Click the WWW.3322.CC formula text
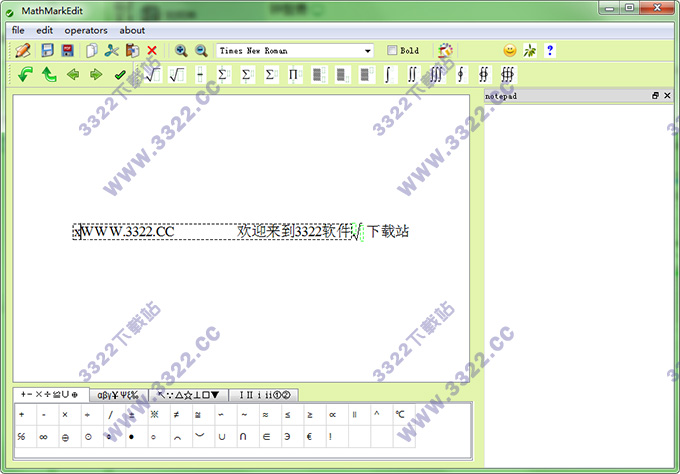This screenshot has width=680, height=474. 128,232
